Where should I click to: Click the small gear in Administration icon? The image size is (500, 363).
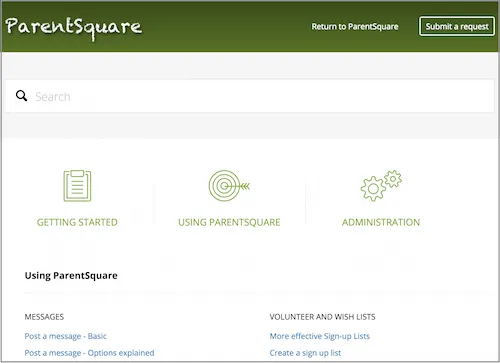point(393,179)
